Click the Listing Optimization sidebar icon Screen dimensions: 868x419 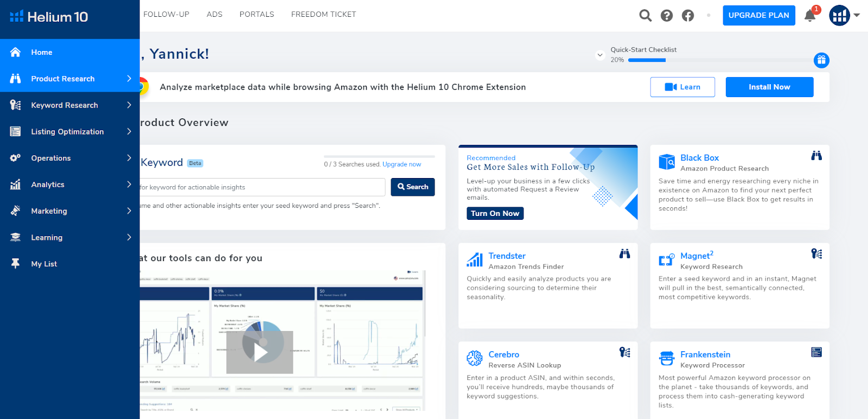coord(15,131)
